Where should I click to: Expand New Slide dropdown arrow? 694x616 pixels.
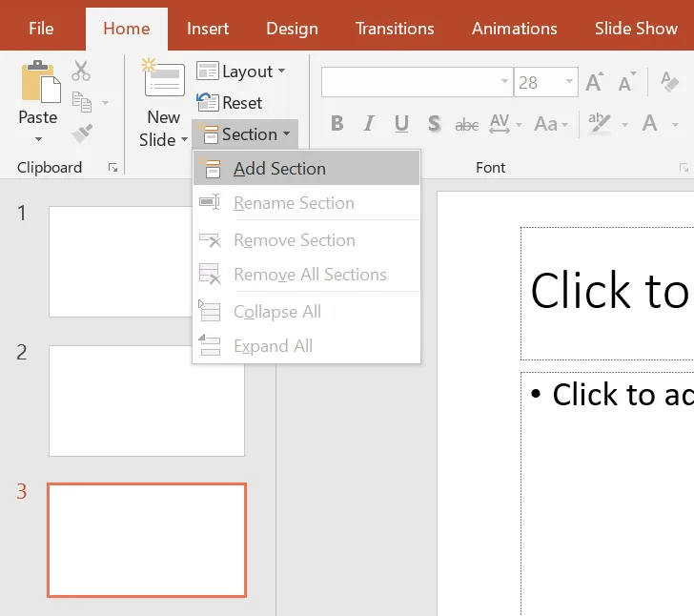[185, 139]
